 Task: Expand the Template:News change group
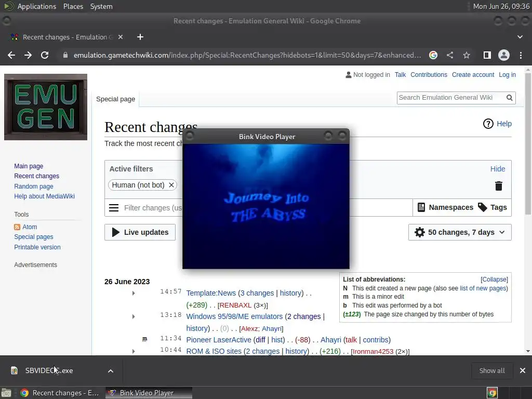pyautogui.click(x=134, y=293)
